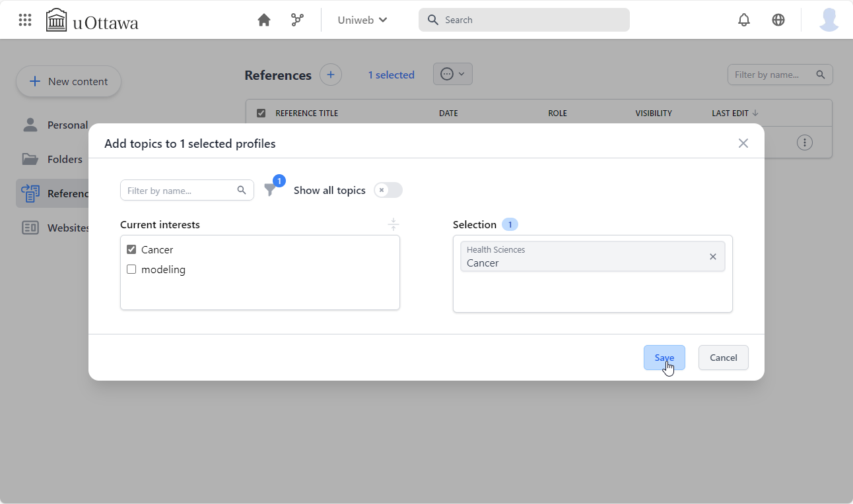
Task: Open the bulk actions ellipsis dropdown
Action: pos(453,74)
